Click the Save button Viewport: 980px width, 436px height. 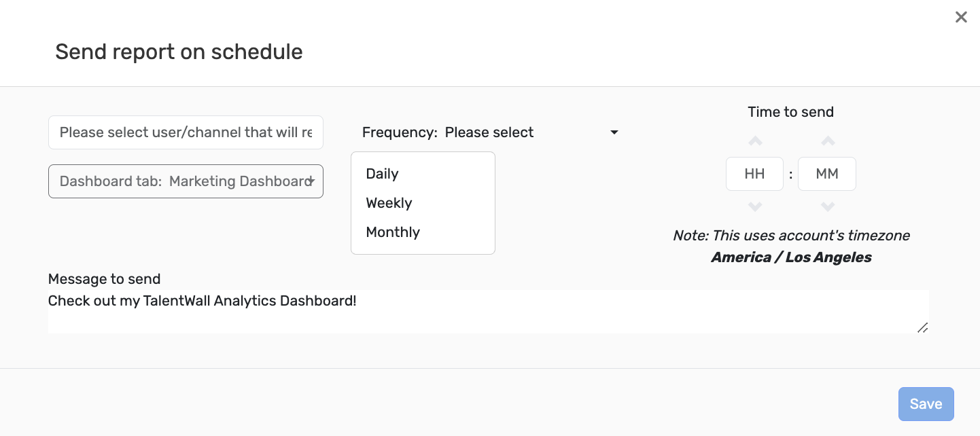926,403
